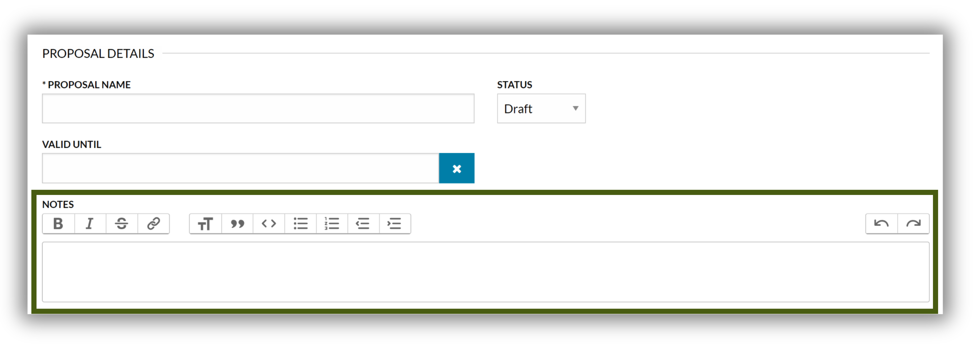Decrease indent level in Notes

point(364,224)
